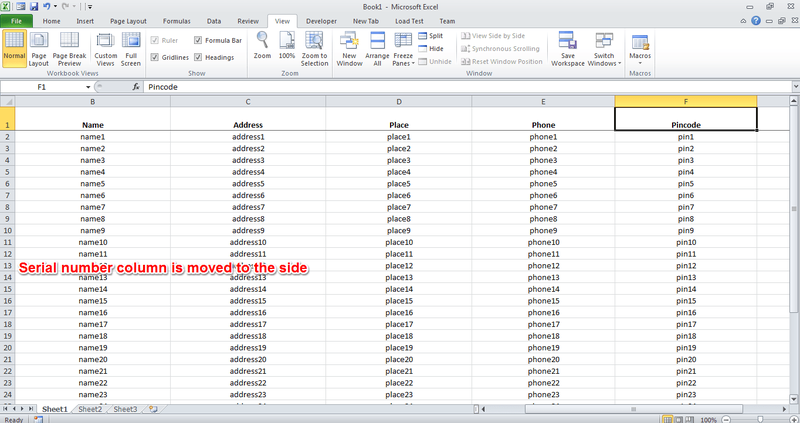Click the Name Box field
The height and width of the screenshot is (423, 800).
coord(42,87)
